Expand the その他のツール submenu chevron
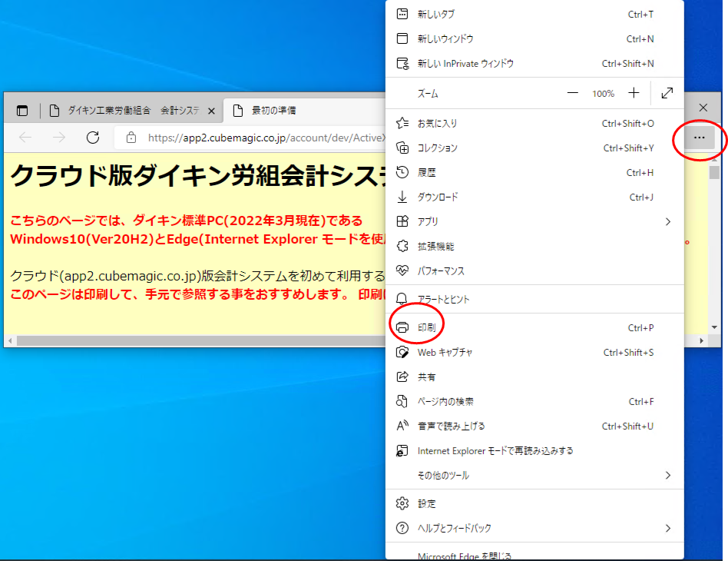728x561 pixels. coord(667,476)
